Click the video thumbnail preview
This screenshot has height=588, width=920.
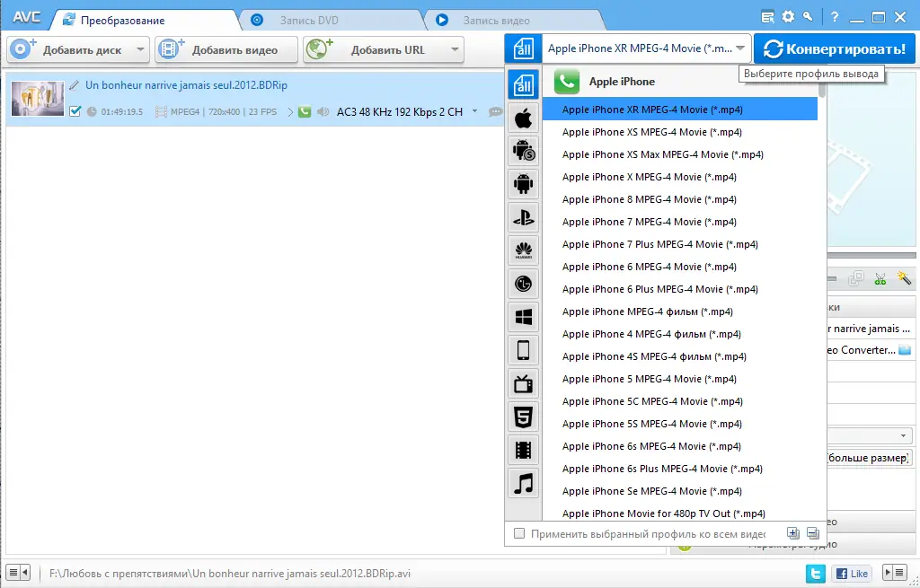[x=38, y=99]
